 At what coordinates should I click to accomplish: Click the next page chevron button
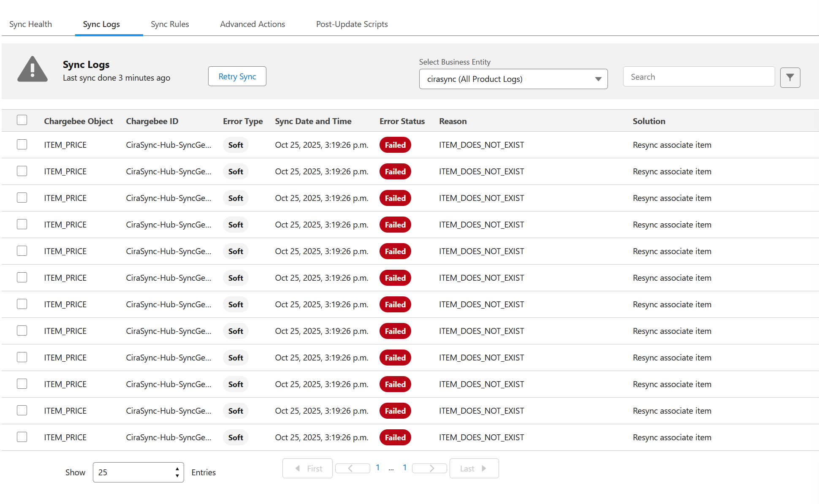[x=429, y=468]
